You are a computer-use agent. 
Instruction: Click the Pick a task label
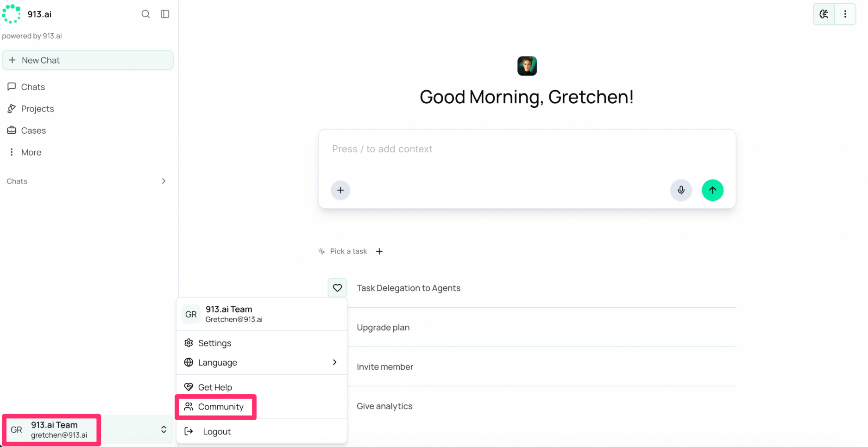point(348,251)
